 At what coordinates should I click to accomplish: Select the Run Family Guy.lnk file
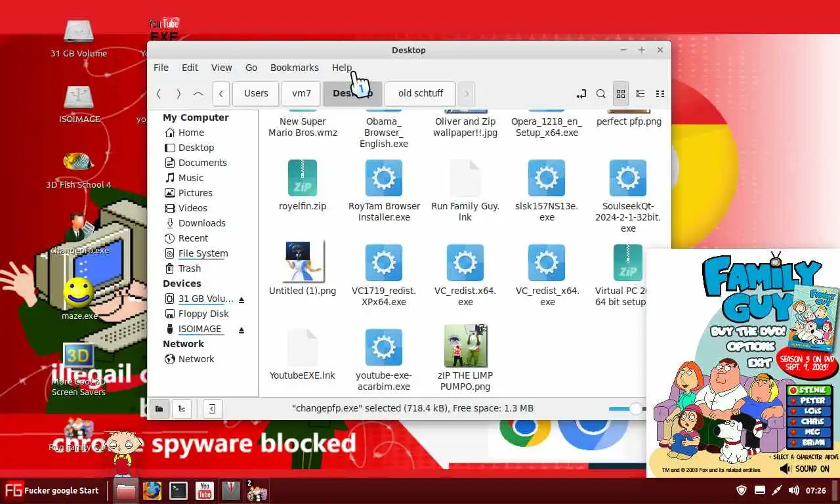pos(465,178)
